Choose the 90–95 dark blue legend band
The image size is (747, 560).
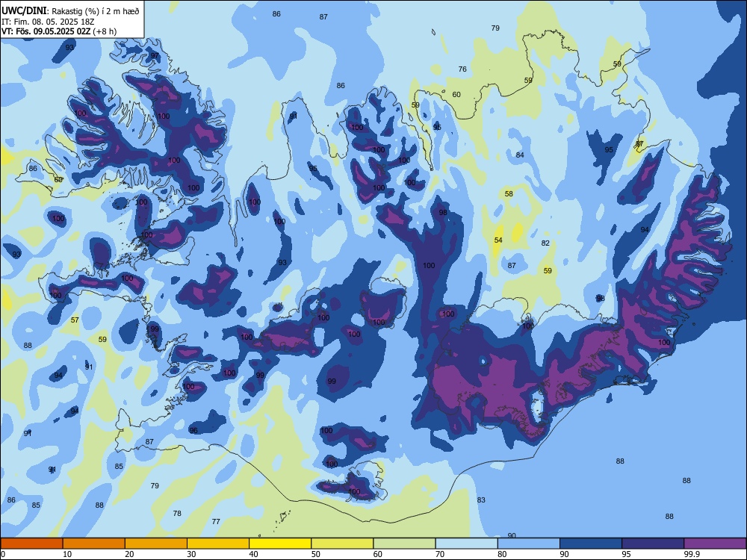pos(591,544)
